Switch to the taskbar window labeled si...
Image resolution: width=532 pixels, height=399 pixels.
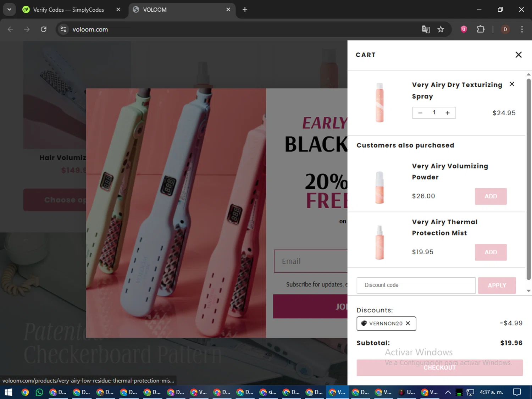268,392
